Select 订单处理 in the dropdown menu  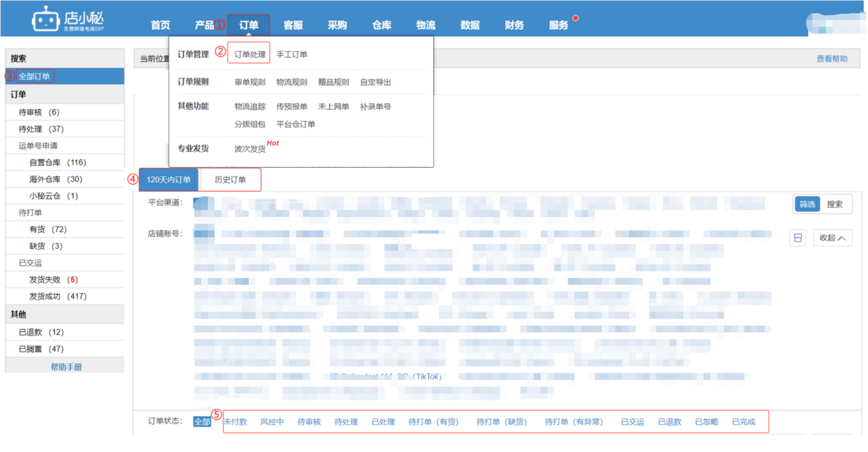click(249, 54)
